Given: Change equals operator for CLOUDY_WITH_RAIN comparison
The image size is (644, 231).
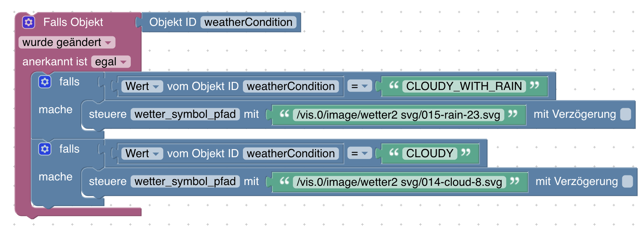Looking at the screenshot, I should coord(360,86).
